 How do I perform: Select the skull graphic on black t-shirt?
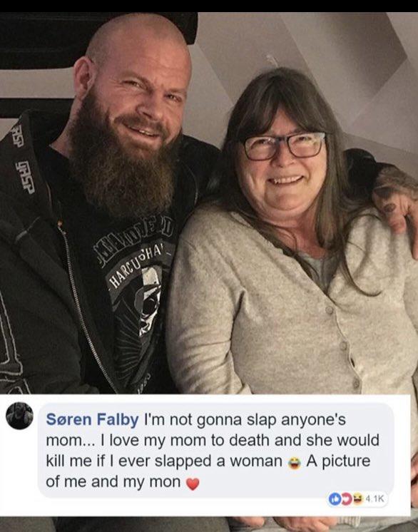pos(149,300)
